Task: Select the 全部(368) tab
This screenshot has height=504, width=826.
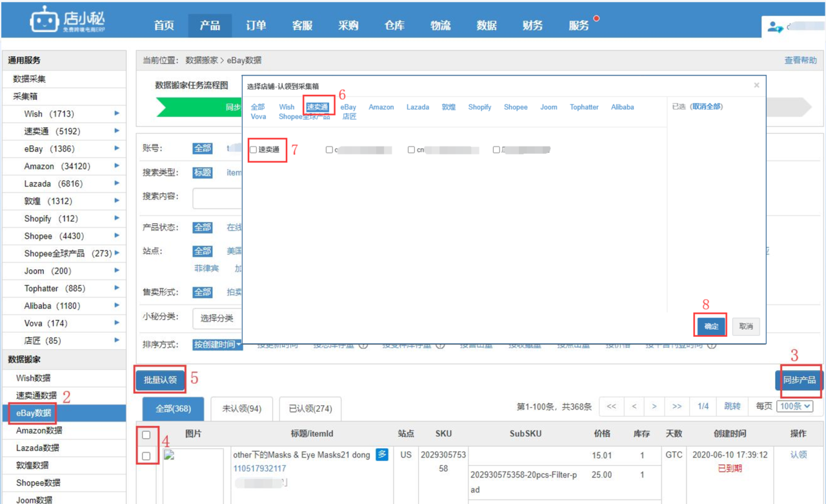Action: coord(174,408)
